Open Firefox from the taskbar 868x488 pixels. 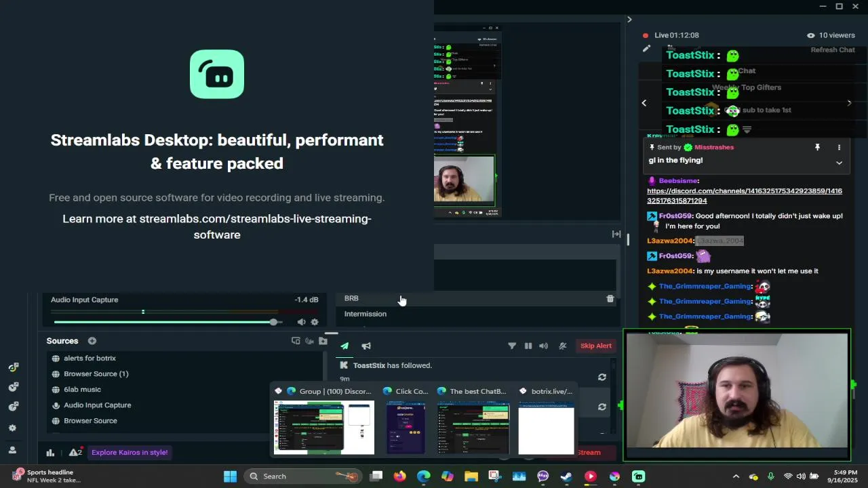click(x=400, y=476)
